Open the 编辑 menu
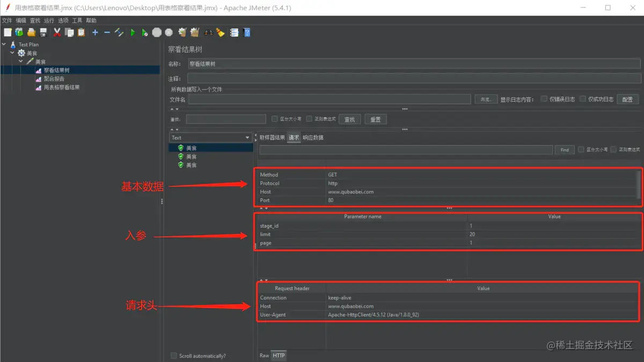The image size is (644, 362). [20, 20]
